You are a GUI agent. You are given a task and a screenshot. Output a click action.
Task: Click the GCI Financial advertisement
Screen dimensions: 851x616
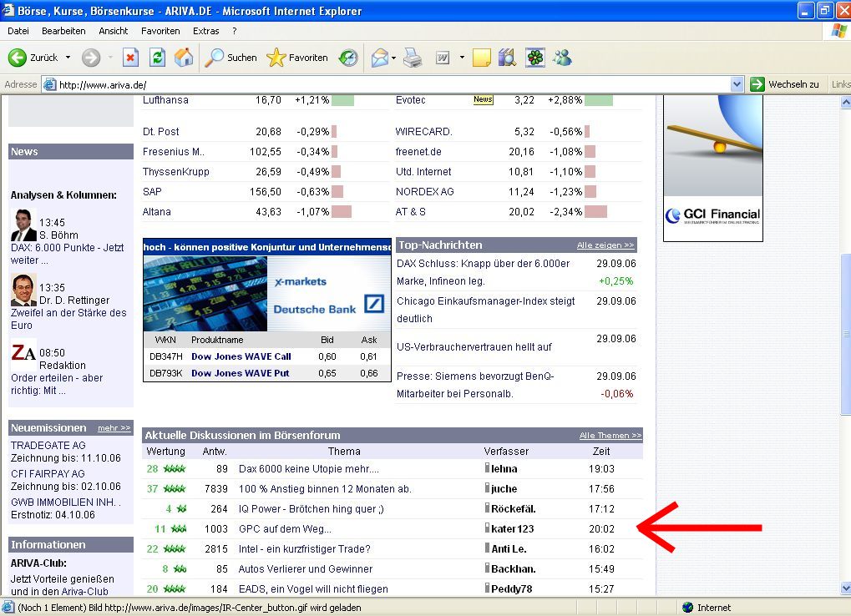tap(712, 168)
